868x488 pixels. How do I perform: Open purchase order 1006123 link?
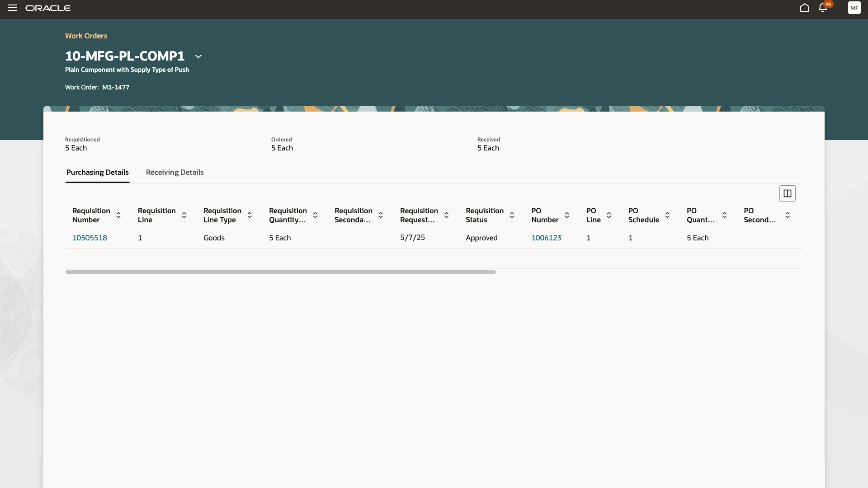pos(546,238)
